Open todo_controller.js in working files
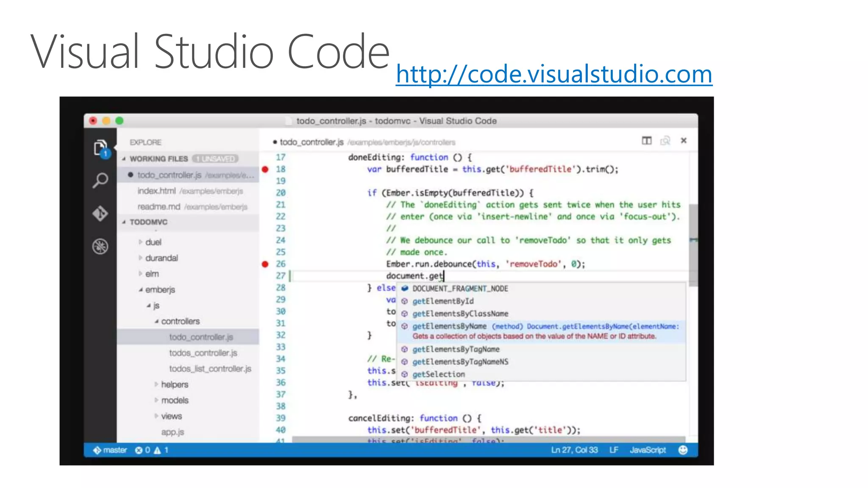Viewport: 868px width, 488px height. 188,175
